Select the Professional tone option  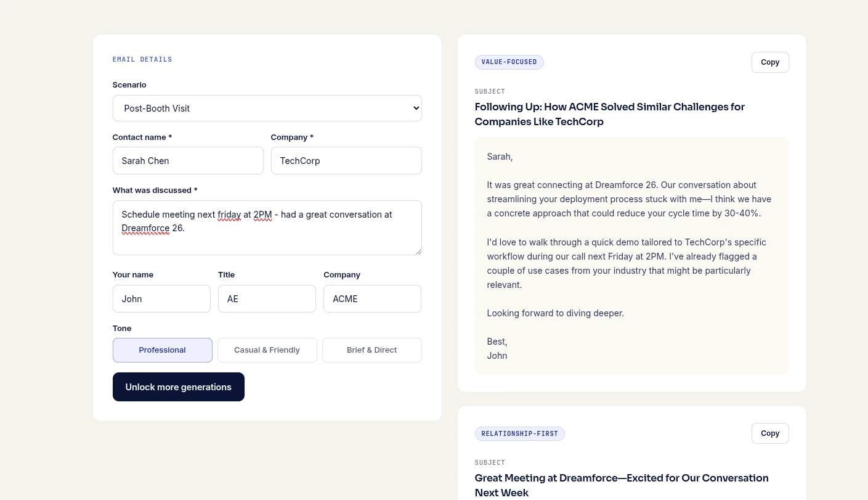(x=163, y=350)
